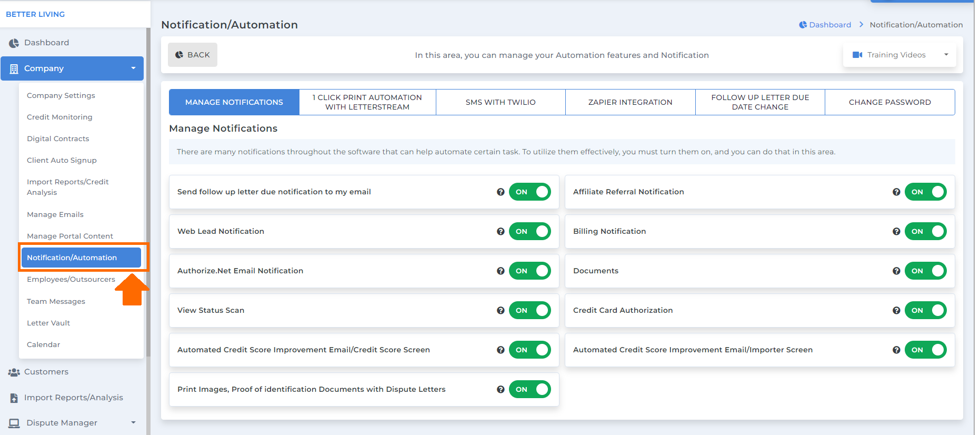This screenshot has height=435, width=980.
Task: Open Company Settings in sidebar
Action: 61,95
